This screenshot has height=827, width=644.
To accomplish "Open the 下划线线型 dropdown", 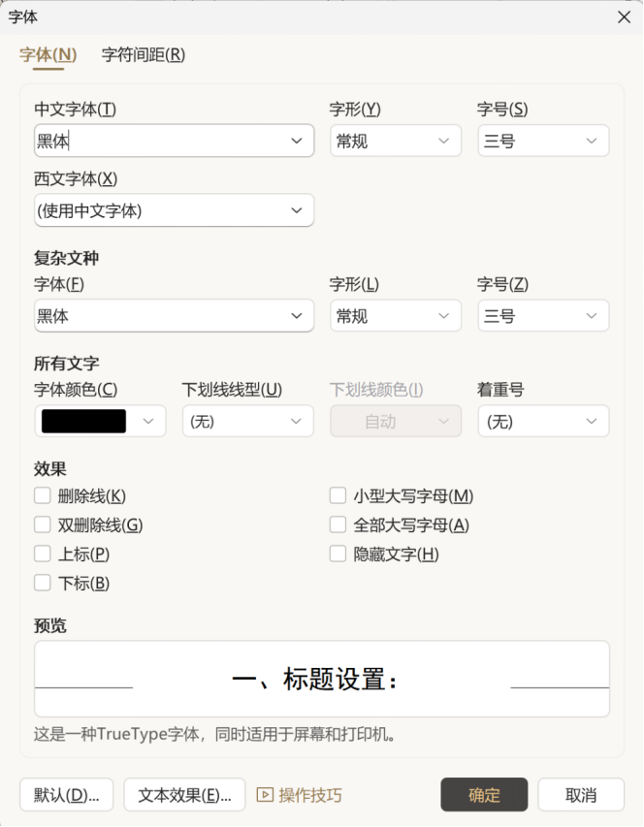I will [297, 422].
